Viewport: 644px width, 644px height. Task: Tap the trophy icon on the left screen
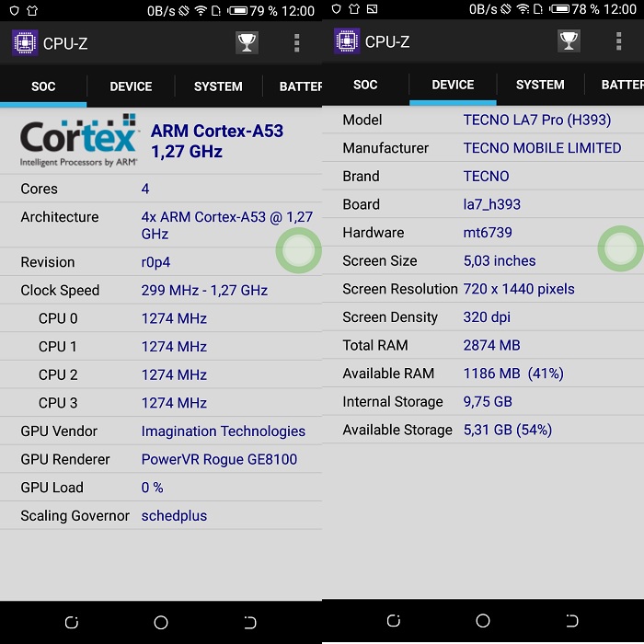point(247,43)
